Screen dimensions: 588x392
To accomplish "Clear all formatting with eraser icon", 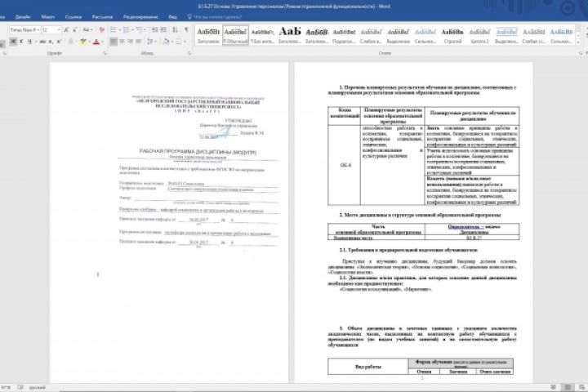I will [101, 29].
